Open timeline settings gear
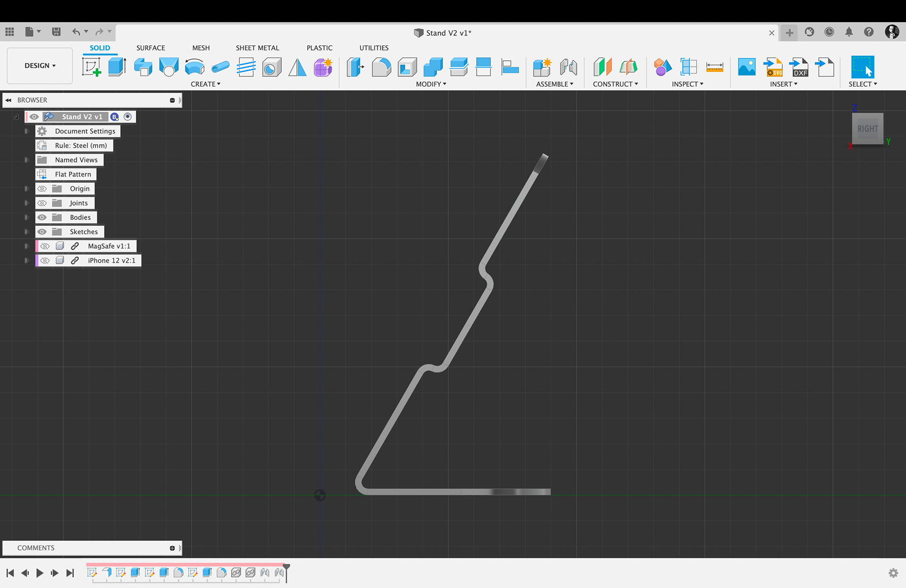906x588 pixels. [893, 573]
